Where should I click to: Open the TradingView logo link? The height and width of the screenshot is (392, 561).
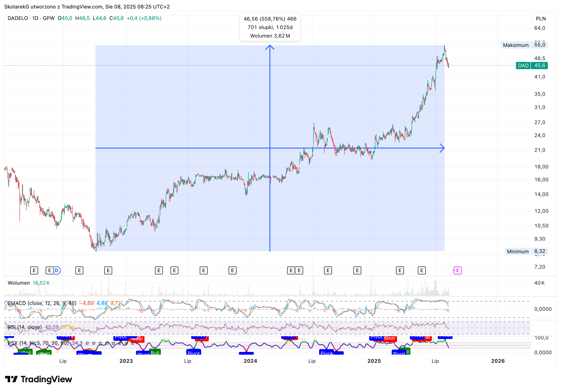(x=38, y=379)
